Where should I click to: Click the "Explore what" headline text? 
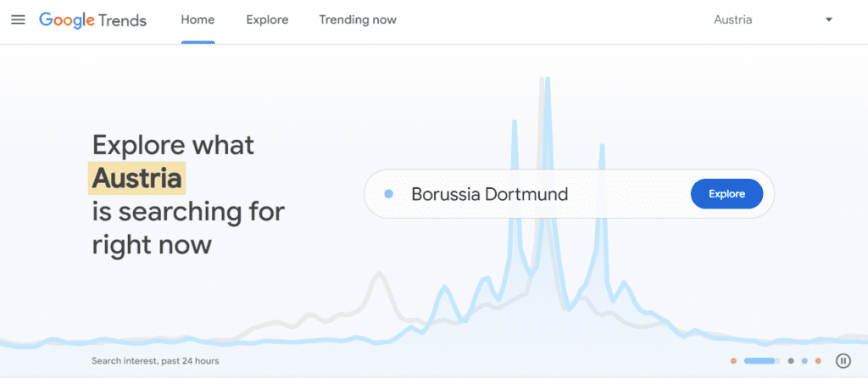(x=173, y=144)
